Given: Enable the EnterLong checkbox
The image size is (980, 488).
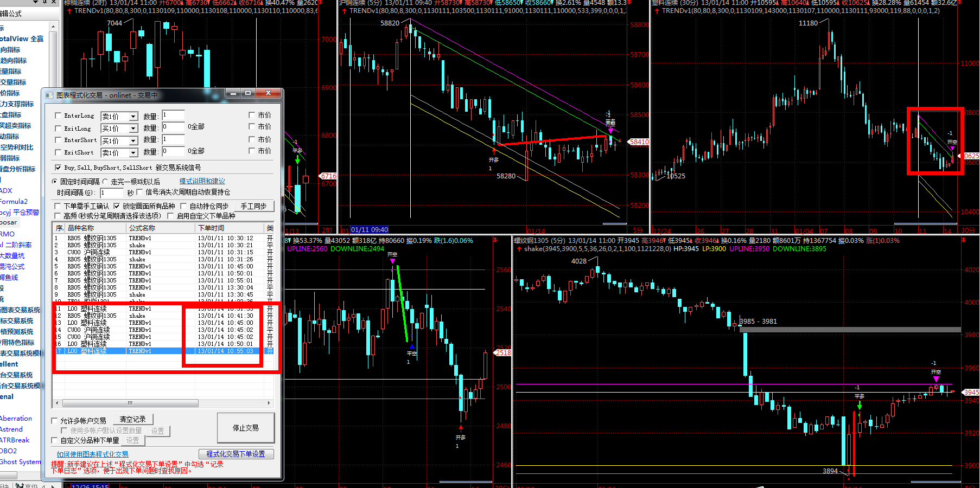Looking at the screenshot, I should coord(58,115).
